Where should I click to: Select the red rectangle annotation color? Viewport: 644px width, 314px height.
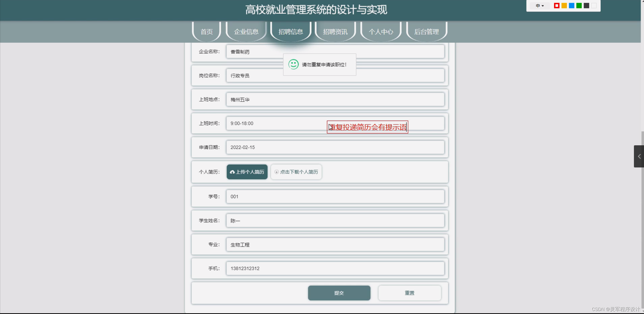[557, 6]
